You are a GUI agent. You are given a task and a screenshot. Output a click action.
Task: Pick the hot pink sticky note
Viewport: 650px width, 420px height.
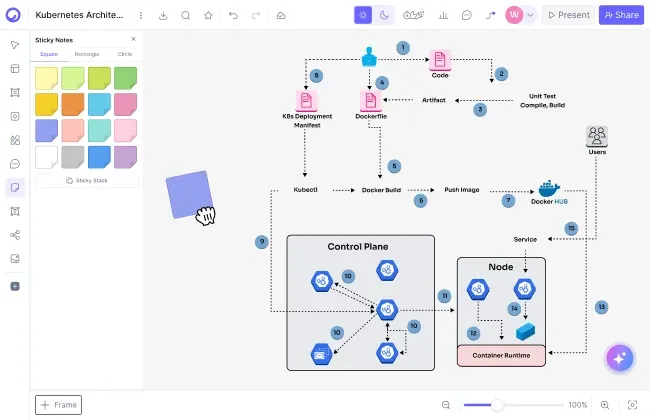click(125, 104)
